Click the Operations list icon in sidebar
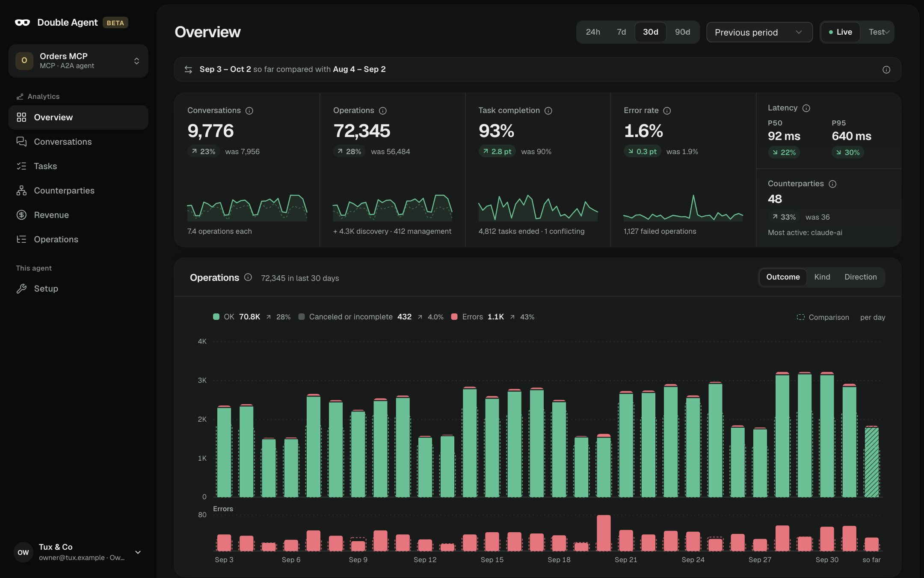The width and height of the screenshot is (924, 578). click(21, 239)
